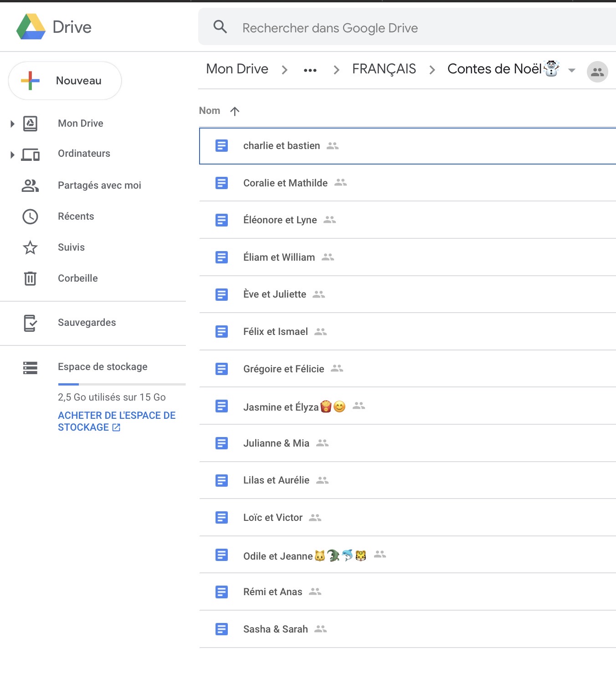Select the Éléonore et Lyne document

pos(407,220)
